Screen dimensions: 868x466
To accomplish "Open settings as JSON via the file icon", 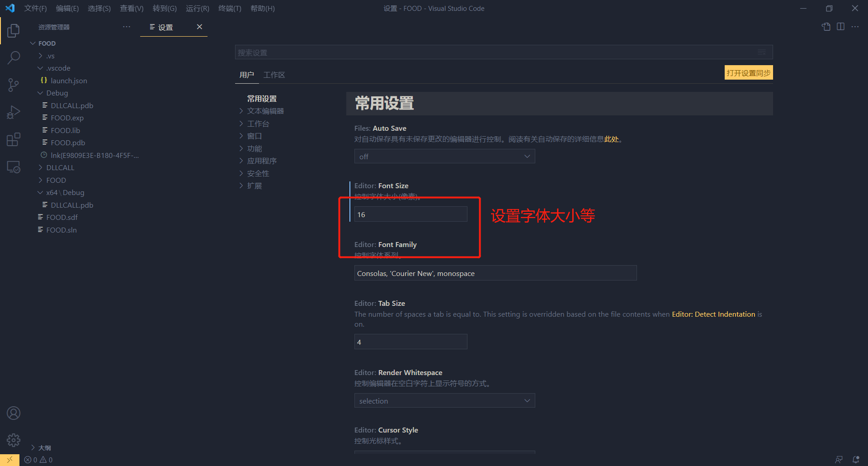I will point(826,27).
